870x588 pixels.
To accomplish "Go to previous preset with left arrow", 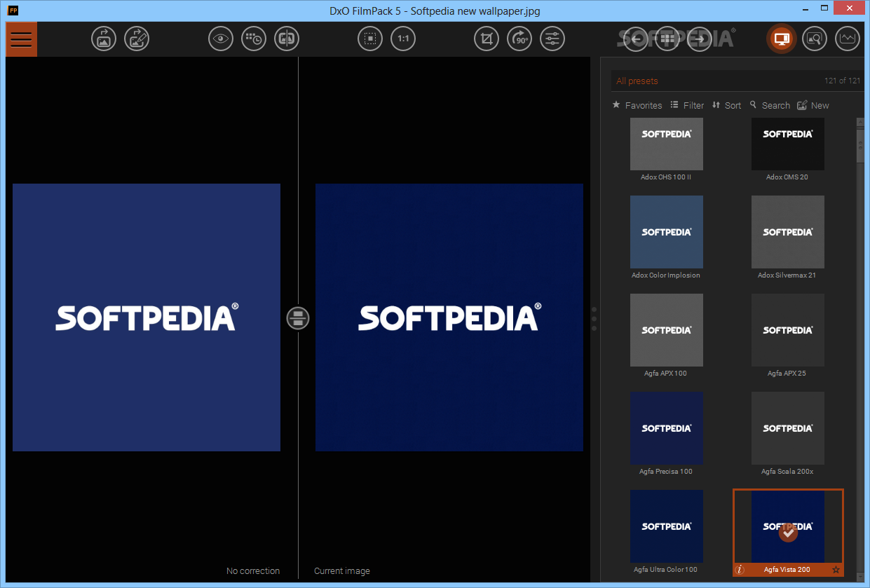I will (635, 39).
